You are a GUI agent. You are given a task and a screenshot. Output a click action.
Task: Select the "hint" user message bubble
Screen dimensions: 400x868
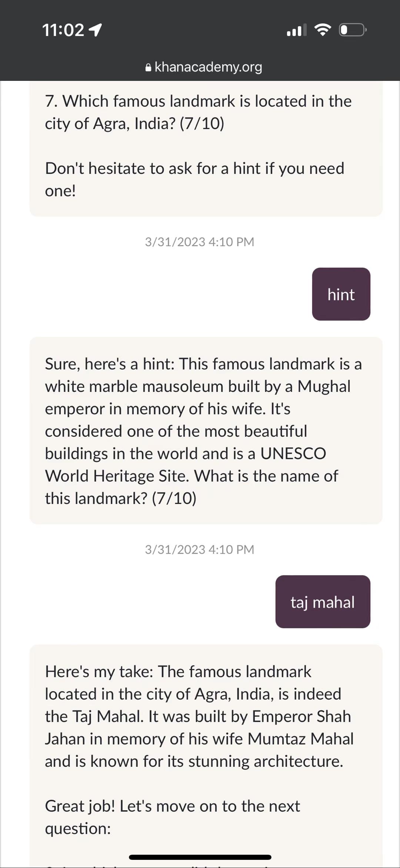coord(341,294)
